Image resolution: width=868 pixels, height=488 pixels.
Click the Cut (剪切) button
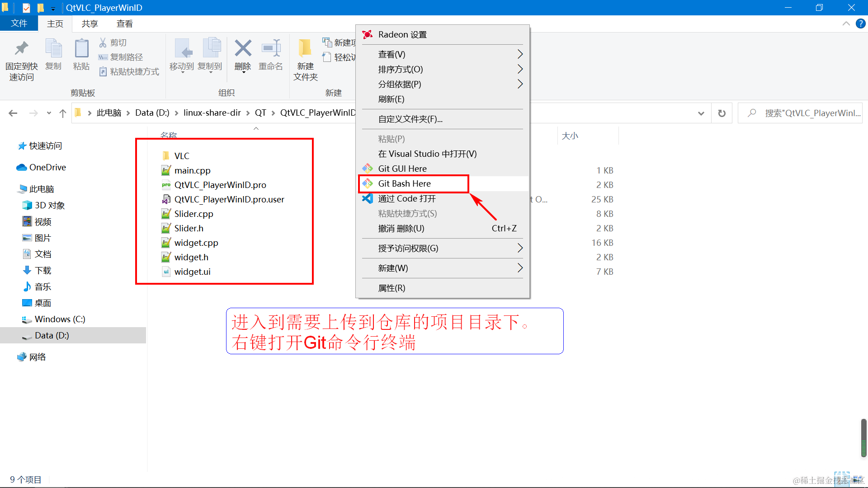[113, 42]
